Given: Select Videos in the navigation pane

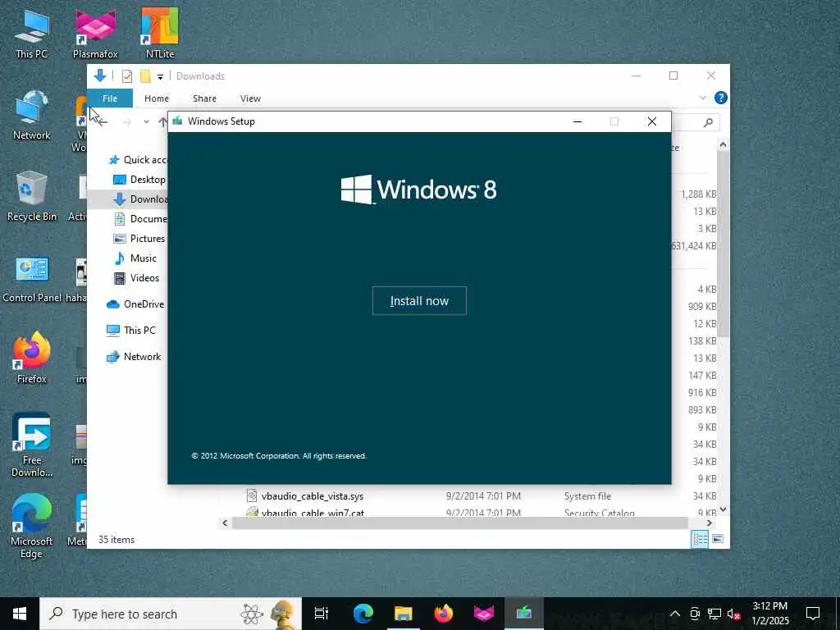Looking at the screenshot, I should coord(137,278).
